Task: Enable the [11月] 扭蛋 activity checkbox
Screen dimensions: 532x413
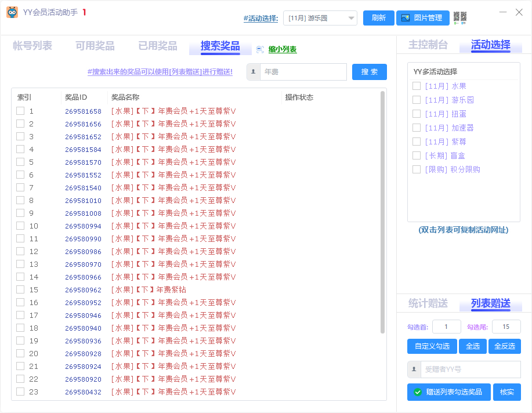Action: click(x=417, y=114)
